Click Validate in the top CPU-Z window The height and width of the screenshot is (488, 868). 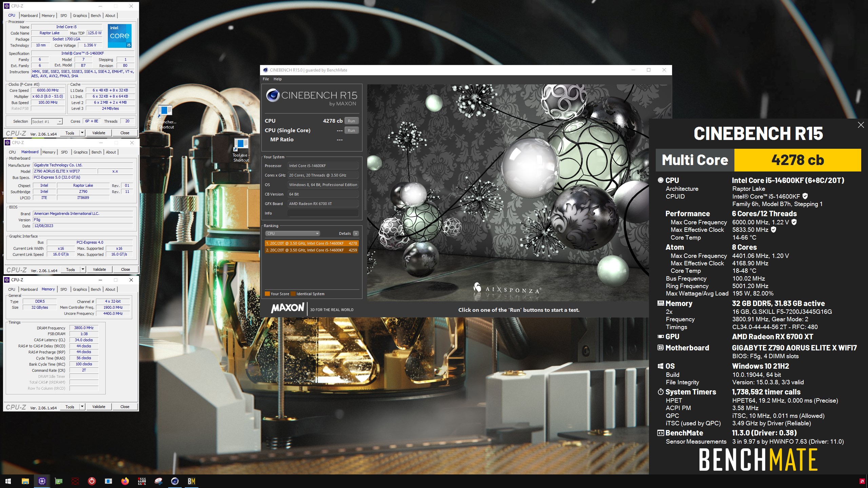pos(99,133)
